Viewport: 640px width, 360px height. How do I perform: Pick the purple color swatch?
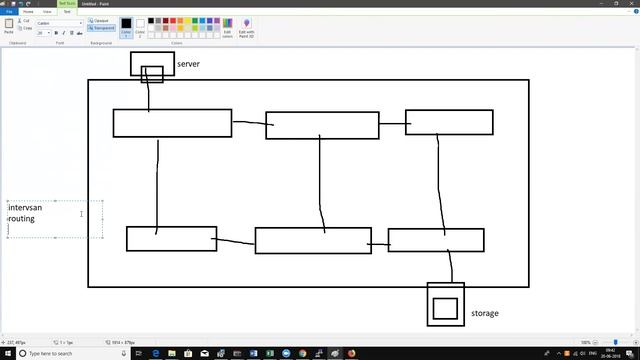[217, 20]
